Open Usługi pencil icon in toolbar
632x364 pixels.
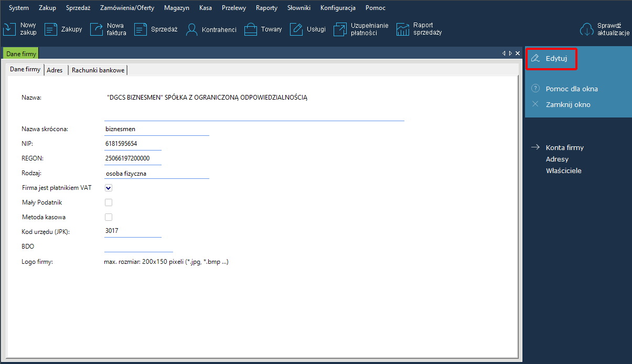(297, 29)
